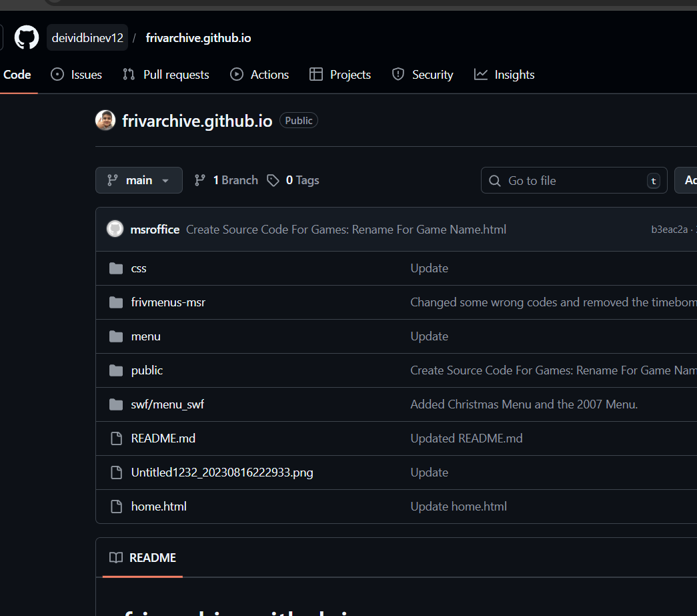Open the GitHub homepage via Octocat logo

[27, 37]
